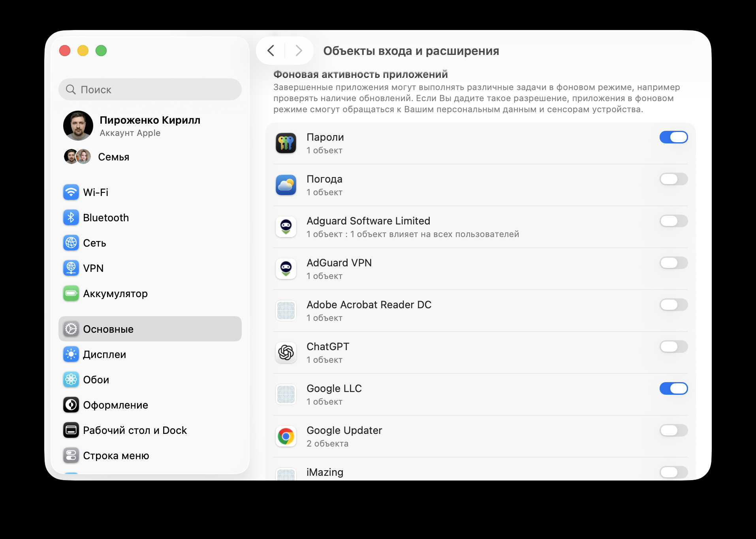Enable background activity for Погода
The image size is (756, 539).
pyautogui.click(x=673, y=179)
